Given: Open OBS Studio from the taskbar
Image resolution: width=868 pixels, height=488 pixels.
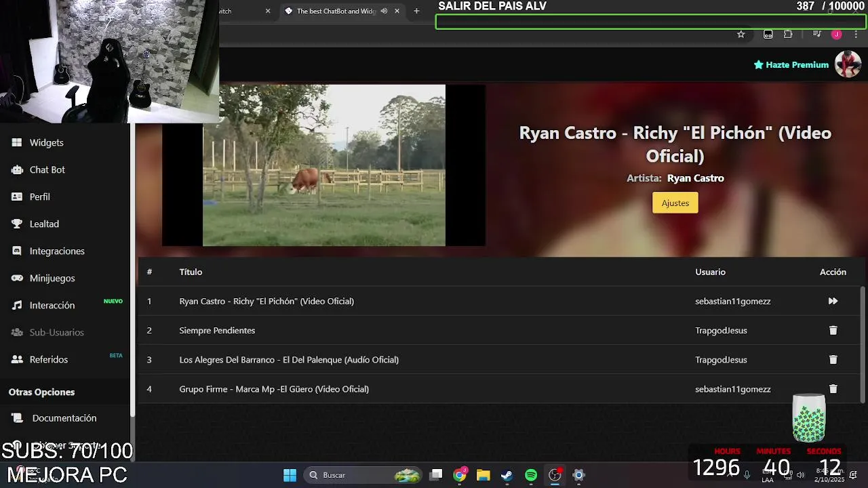Looking at the screenshot, I should (555, 475).
